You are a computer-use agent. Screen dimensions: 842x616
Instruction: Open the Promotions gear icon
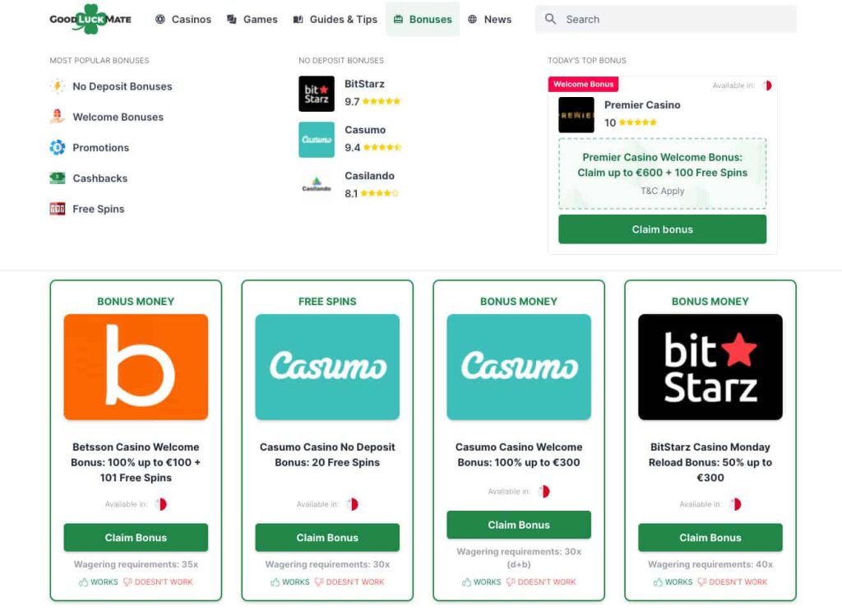pyautogui.click(x=58, y=148)
